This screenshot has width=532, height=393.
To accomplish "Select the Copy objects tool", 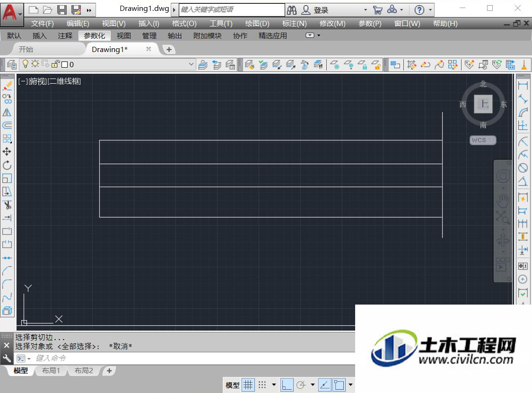I will click(7, 99).
